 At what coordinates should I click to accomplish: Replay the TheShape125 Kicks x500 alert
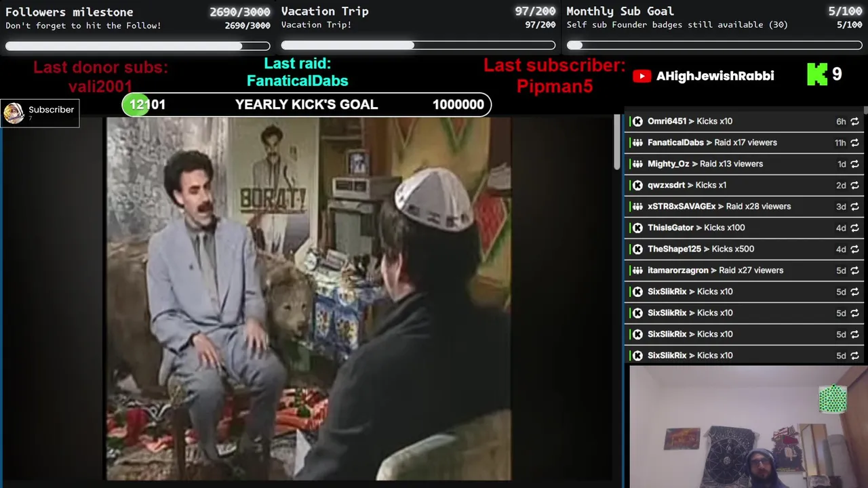pos(854,249)
